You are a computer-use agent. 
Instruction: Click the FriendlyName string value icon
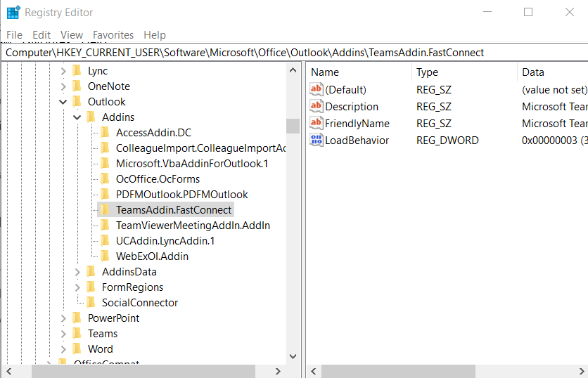[x=317, y=124]
